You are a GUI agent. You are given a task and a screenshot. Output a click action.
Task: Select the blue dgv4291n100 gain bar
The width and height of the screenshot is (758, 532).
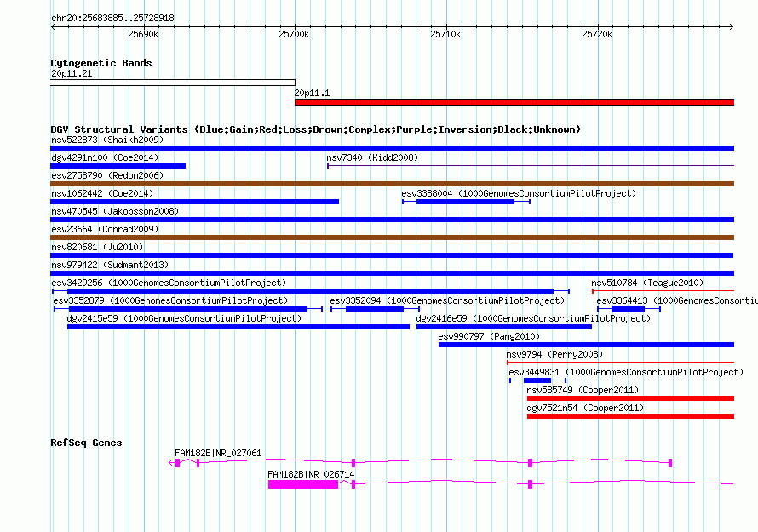coord(118,166)
